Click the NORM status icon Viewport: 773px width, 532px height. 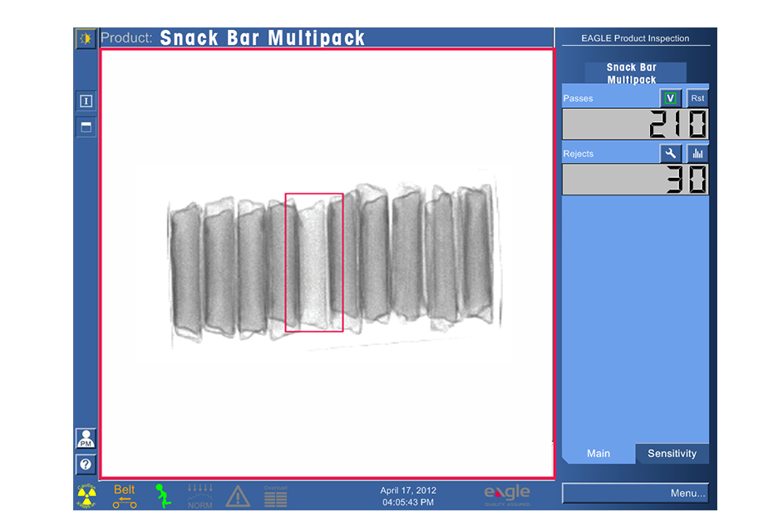click(200, 496)
